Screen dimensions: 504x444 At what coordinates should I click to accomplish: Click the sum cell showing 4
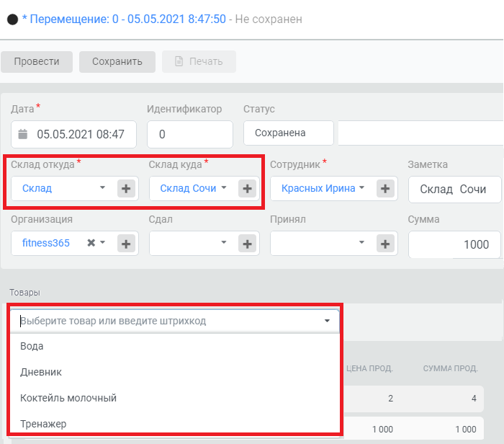click(x=474, y=399)
